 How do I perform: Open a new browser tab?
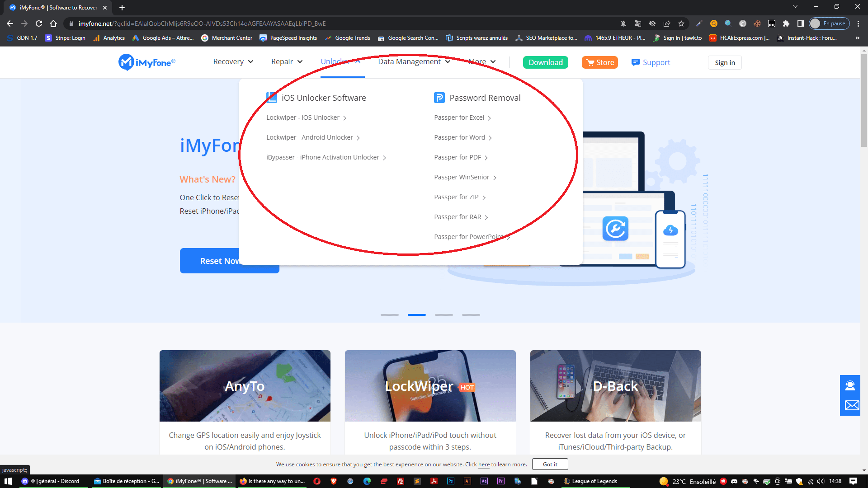click(122, 8)
